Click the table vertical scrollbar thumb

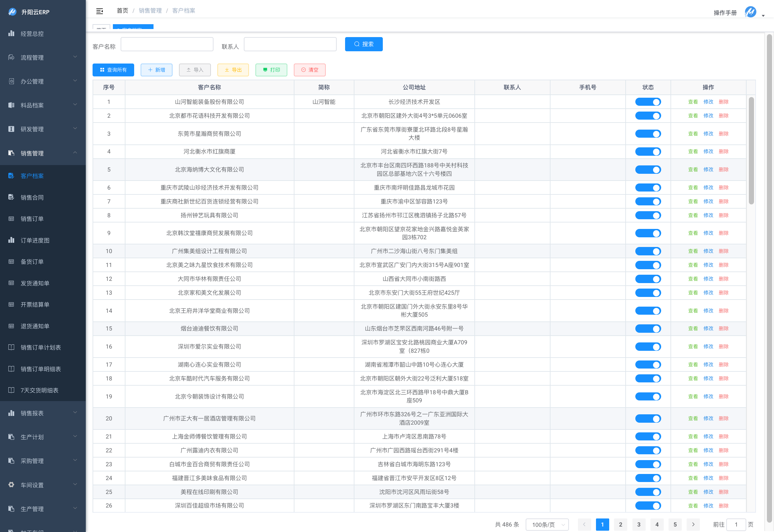point(751,150)
